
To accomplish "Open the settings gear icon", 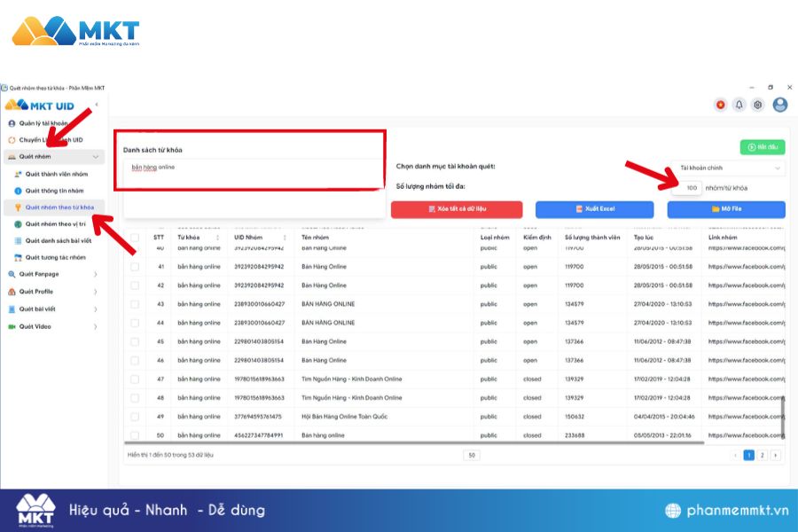I will point(758,105).
